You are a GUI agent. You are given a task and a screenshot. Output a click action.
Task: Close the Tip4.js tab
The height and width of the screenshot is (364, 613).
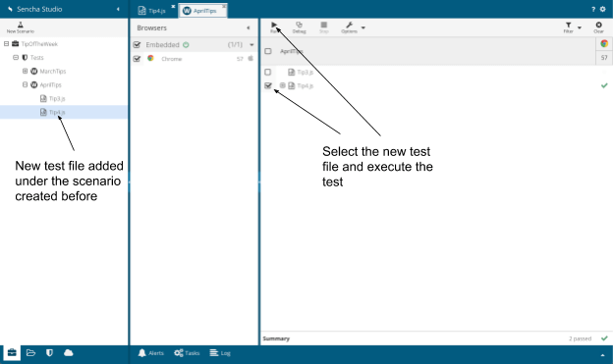pyautogui.click(x=173, y=6)
